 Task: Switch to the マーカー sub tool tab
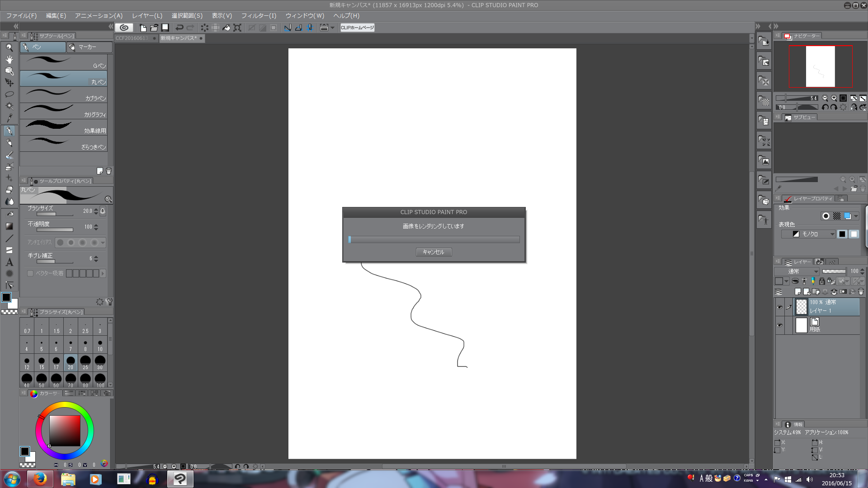(x=88, y=47)
